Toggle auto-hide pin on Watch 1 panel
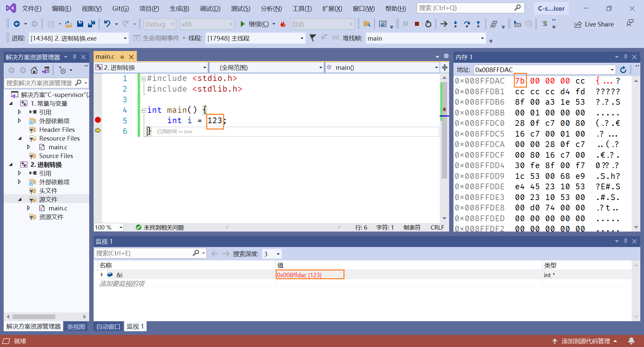This screenshot has width=644, height=347. point(626,241)
